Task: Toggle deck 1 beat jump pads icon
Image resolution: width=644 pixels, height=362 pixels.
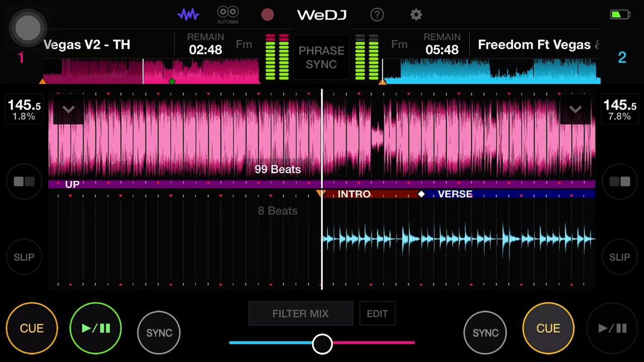Action: pyautogui.click(x=24, y=182)
